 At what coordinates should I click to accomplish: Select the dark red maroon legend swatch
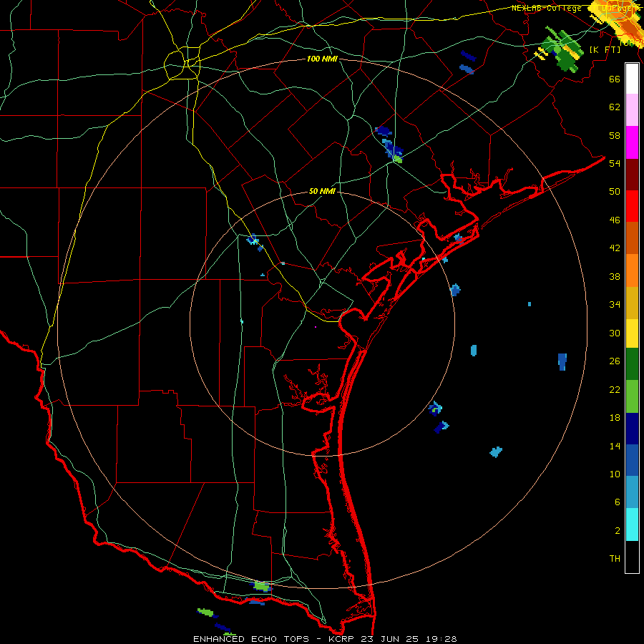pos(632,175)
